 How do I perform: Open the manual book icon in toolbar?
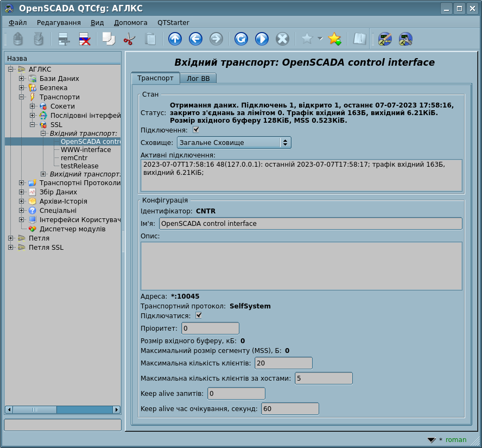pos(359,39)
